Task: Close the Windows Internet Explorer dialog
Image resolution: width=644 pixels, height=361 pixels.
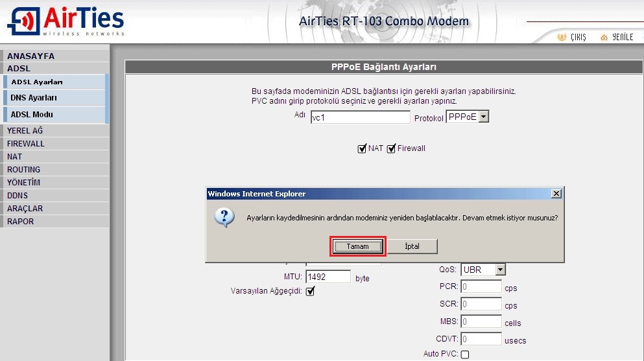Action: pos(555,194)
